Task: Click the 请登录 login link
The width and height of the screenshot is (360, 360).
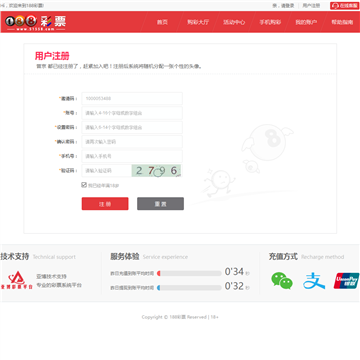Action: pyautogui.click(x=288, y=6)
